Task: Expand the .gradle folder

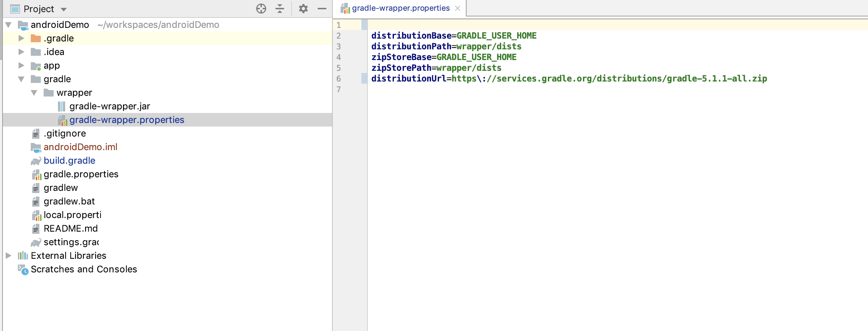Action: [21, 38]
